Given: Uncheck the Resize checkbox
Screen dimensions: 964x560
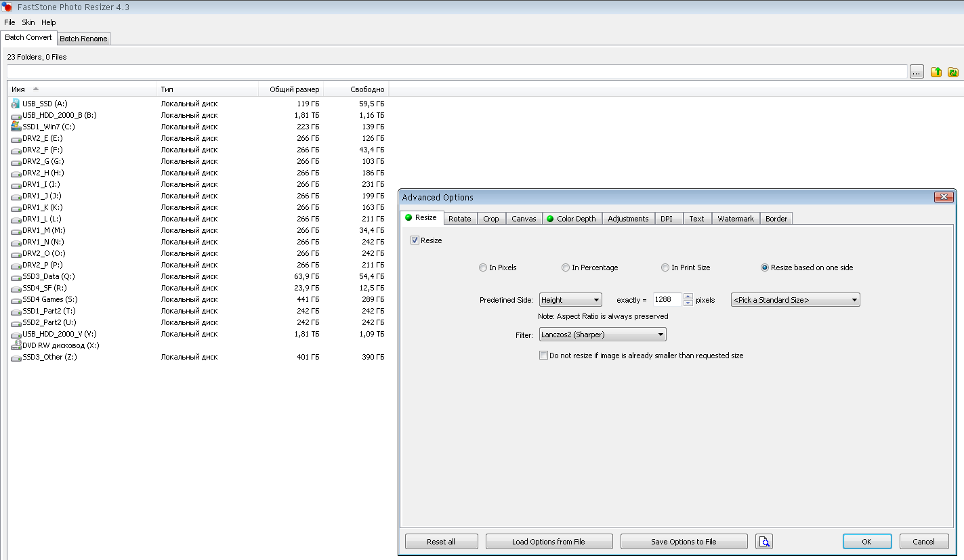Looking at the screenshot, I should [415, 240].
